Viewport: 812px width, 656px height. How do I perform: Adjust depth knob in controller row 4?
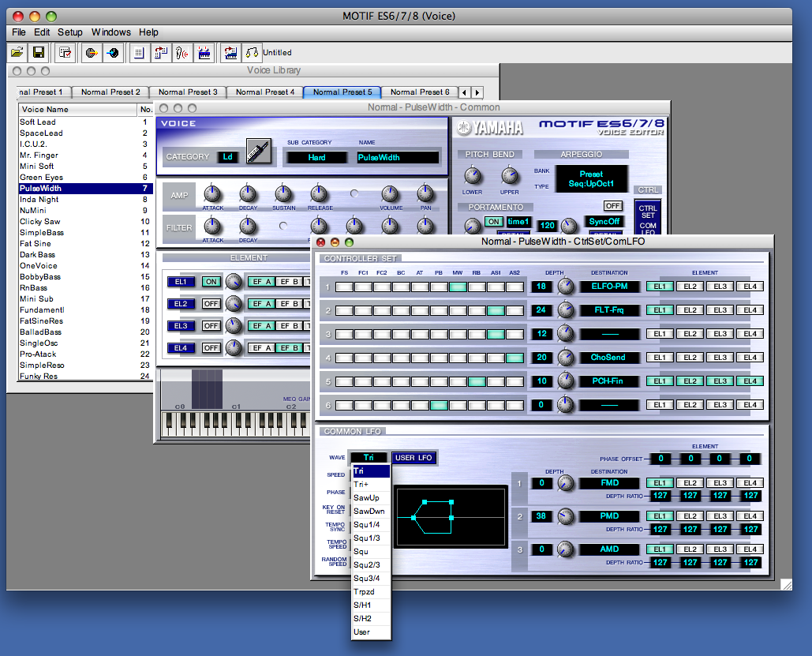(566, 357)
